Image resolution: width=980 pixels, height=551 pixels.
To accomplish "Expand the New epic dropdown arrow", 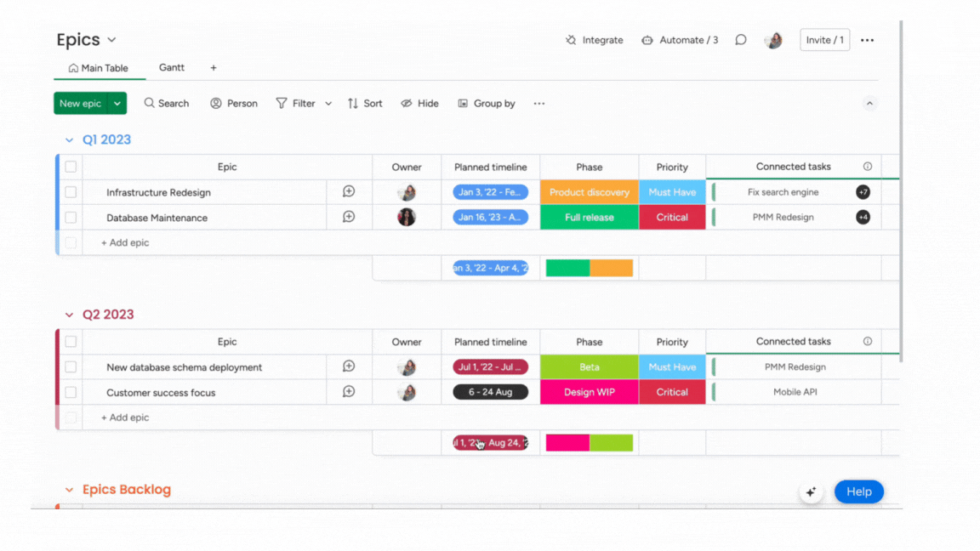I will coord(117,103).
